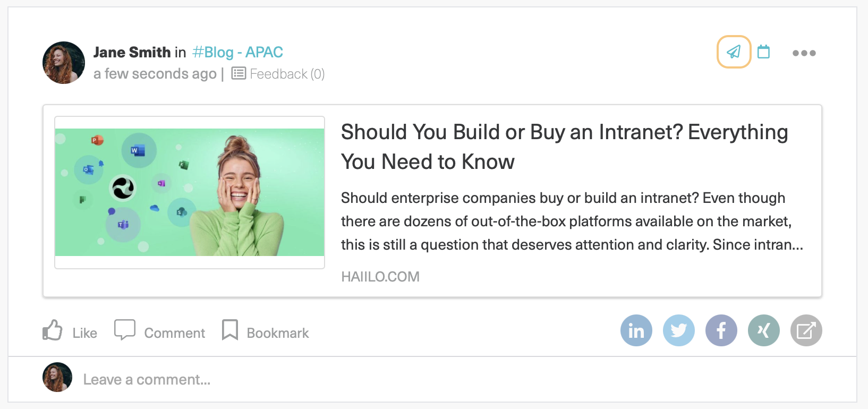The height and width of the screenshot is (409, 868).
Task: Click the external share icon
Action: click(806, 330)
